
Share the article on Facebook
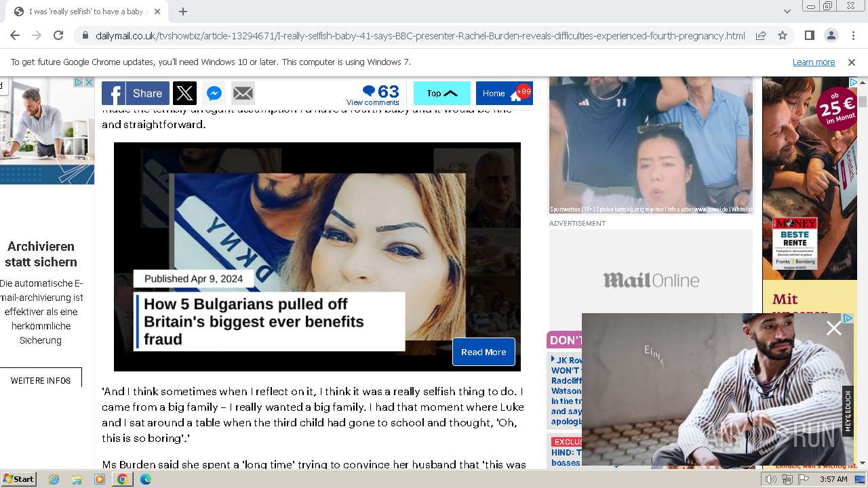point(135,94)
